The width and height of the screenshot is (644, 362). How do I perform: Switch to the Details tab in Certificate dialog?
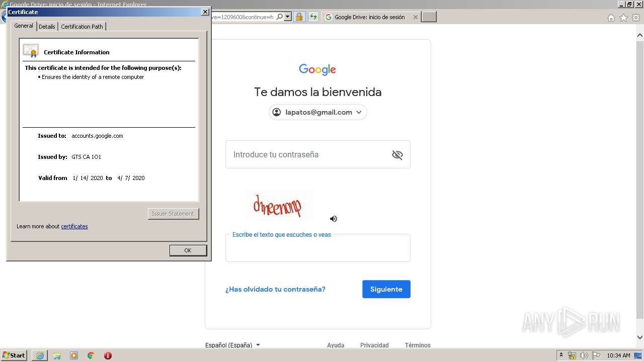(47, 27)
